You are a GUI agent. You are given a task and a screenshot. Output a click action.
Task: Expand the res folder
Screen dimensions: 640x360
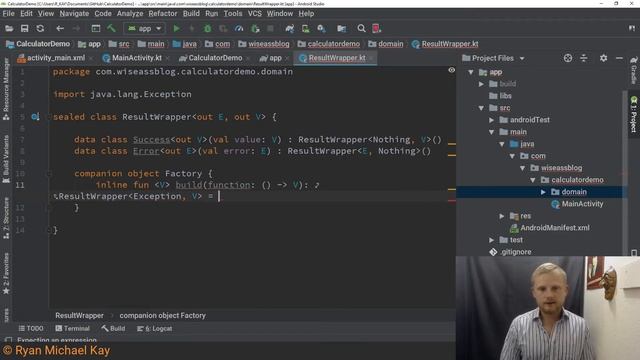click(502, 216)
